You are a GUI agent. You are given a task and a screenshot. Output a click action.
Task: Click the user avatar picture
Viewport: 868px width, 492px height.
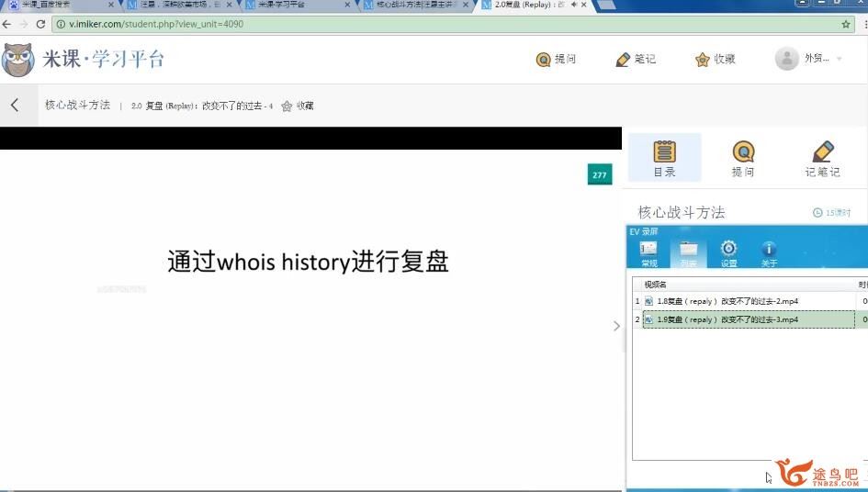pos(786,59)
